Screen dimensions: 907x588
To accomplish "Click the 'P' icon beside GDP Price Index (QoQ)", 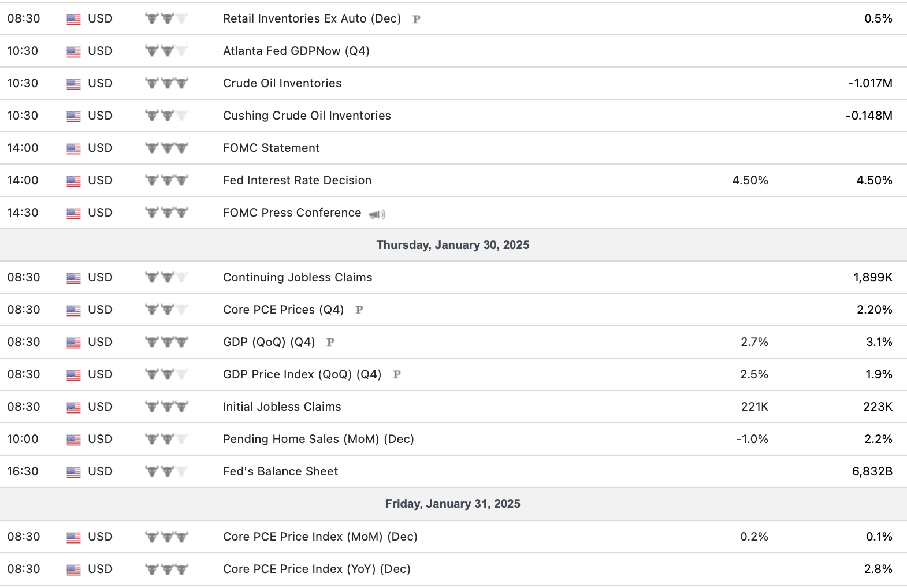I will [396, 375].
